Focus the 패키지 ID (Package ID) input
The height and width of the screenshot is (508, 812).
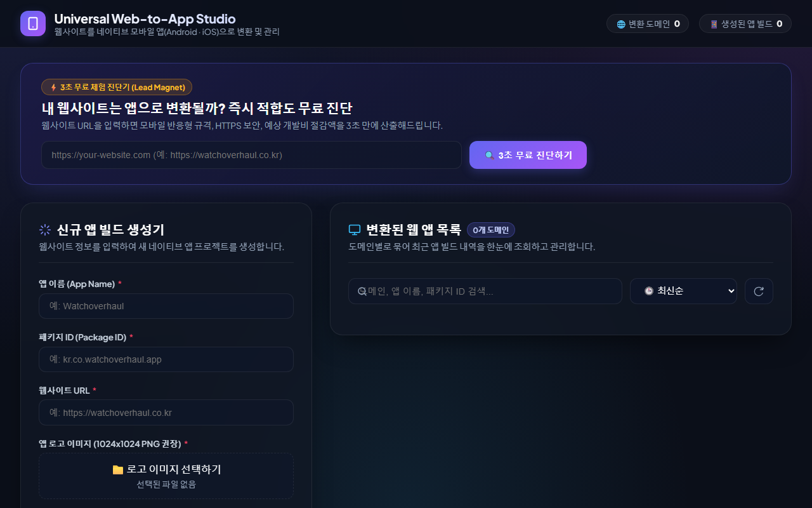pos(166,359)
